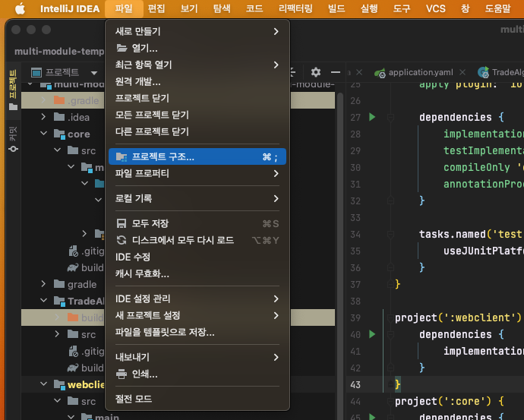Expand the src folder under TradeAl

(x=57, y=334)
